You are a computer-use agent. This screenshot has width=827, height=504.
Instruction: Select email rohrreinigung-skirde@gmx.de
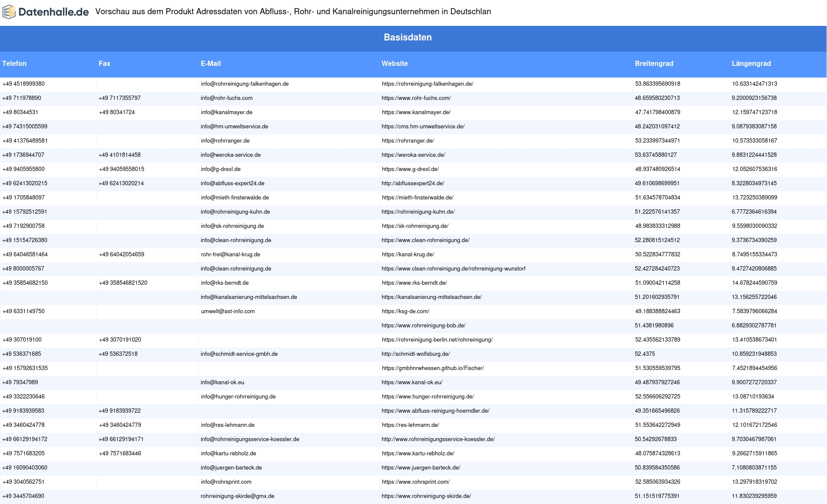(237, 496)
